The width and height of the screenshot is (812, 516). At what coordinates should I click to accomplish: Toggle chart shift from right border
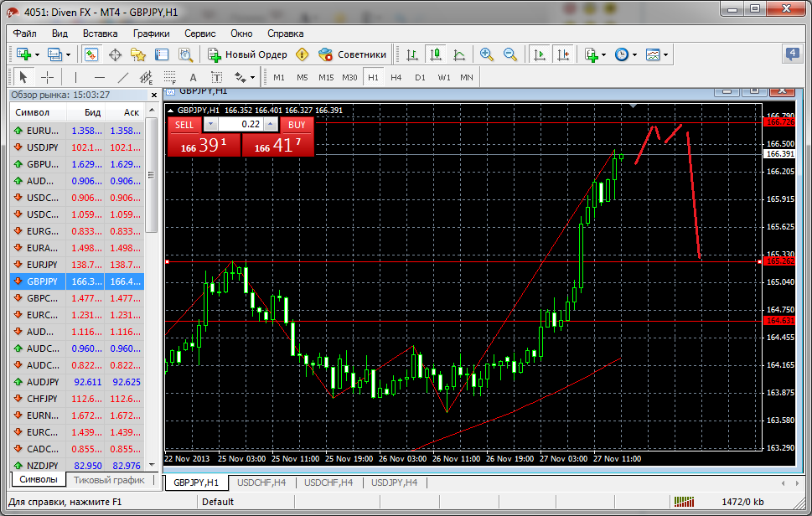[x=563, y=54]
